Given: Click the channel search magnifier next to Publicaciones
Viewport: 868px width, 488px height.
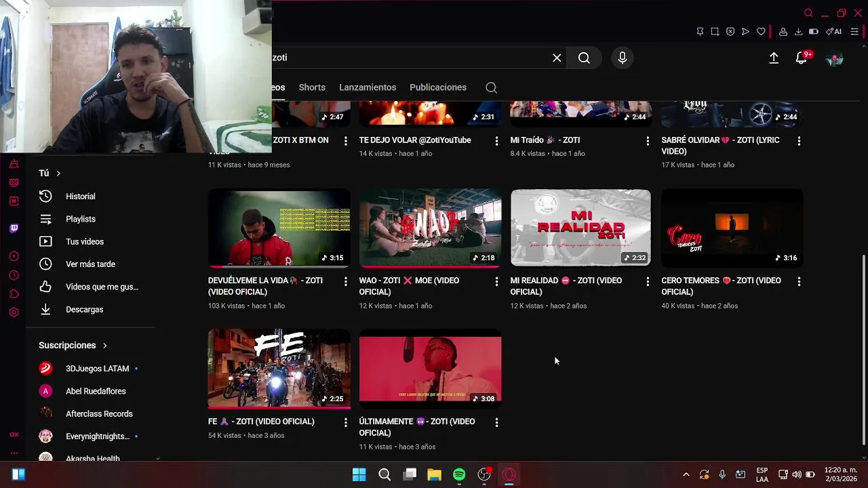Looking at the screenshot, I should pos(492,87).
